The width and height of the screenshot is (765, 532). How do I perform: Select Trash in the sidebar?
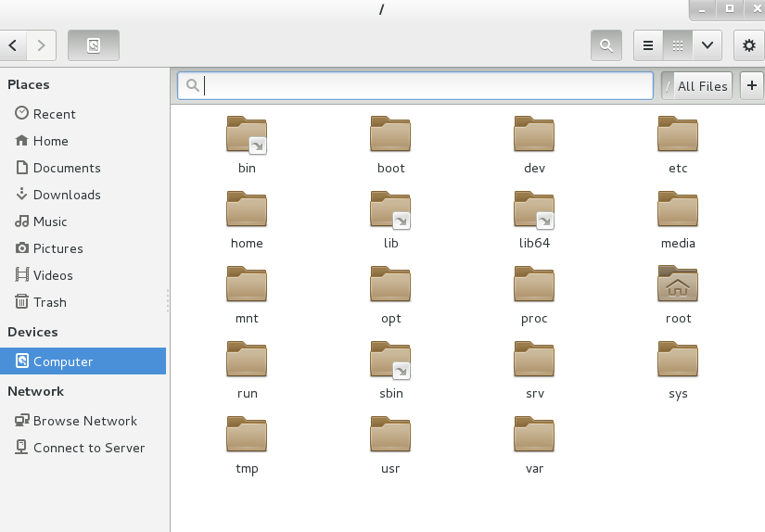(49, 302)
